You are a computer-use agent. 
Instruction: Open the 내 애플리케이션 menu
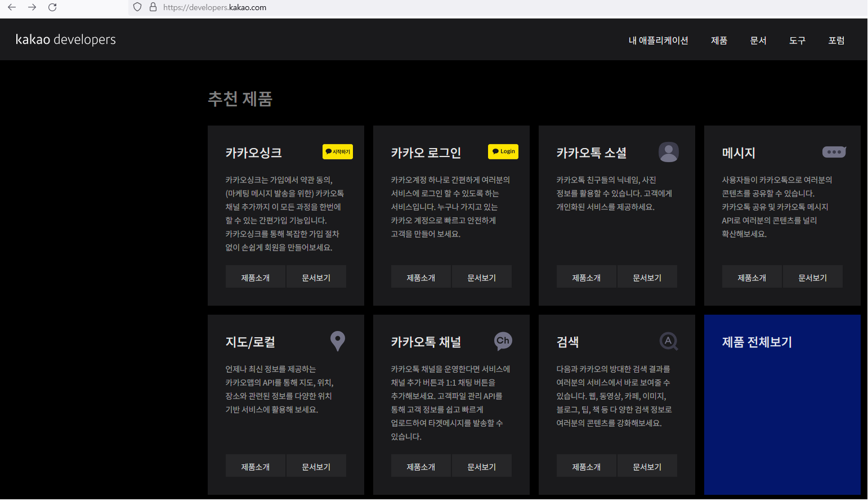[659, 41]
